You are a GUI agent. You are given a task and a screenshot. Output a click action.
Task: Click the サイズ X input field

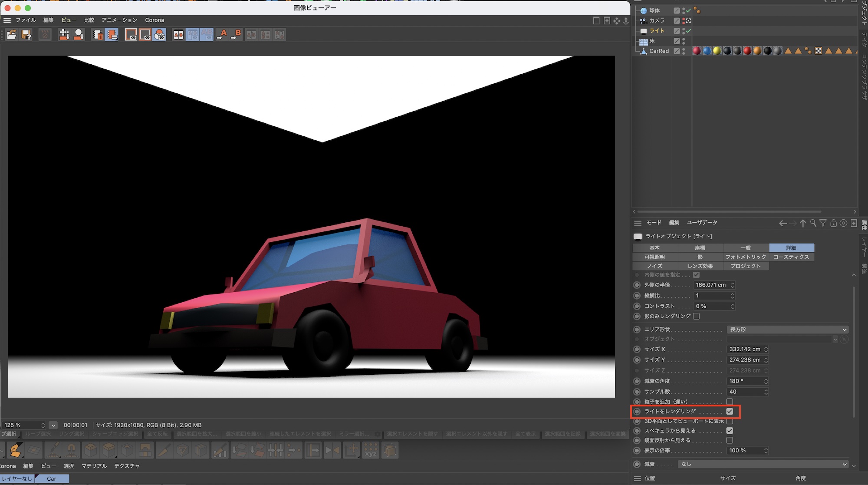click(745, 349)
